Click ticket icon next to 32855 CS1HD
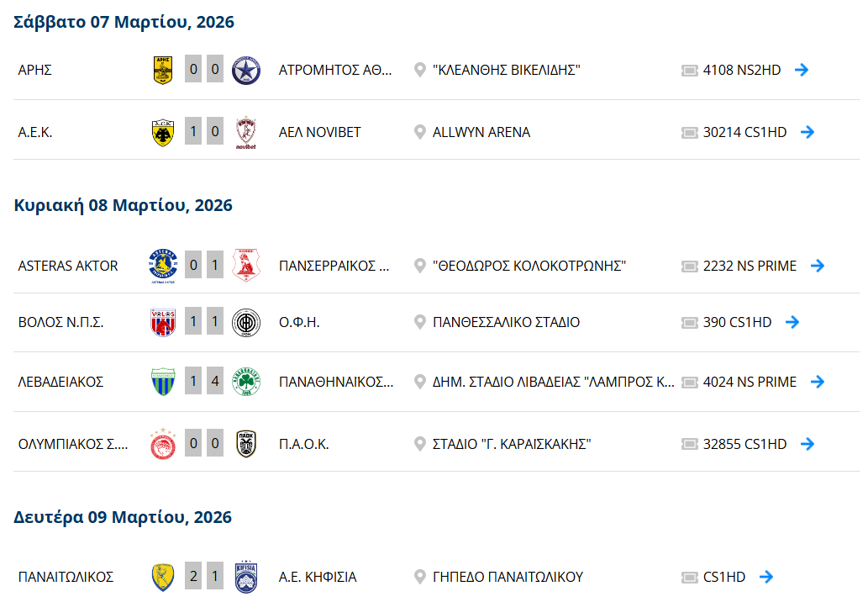The height and width of the screenshot is (602, 868). pyautogui.click(x=690, y=444)
